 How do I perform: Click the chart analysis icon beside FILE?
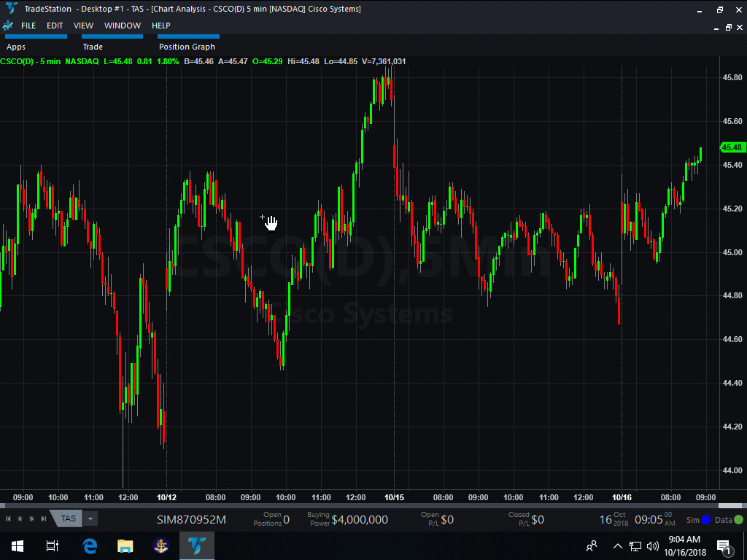coord(7,26)
